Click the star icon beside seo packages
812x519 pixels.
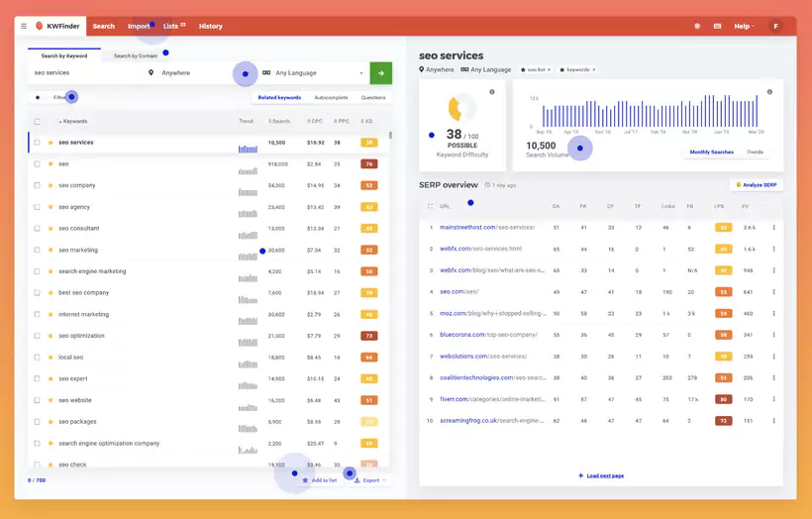pyautogui.click(x=51, y=422)
